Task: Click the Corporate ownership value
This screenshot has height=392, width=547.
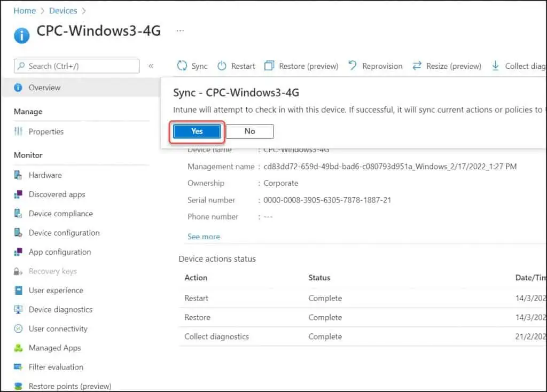Action: point(281,183)
